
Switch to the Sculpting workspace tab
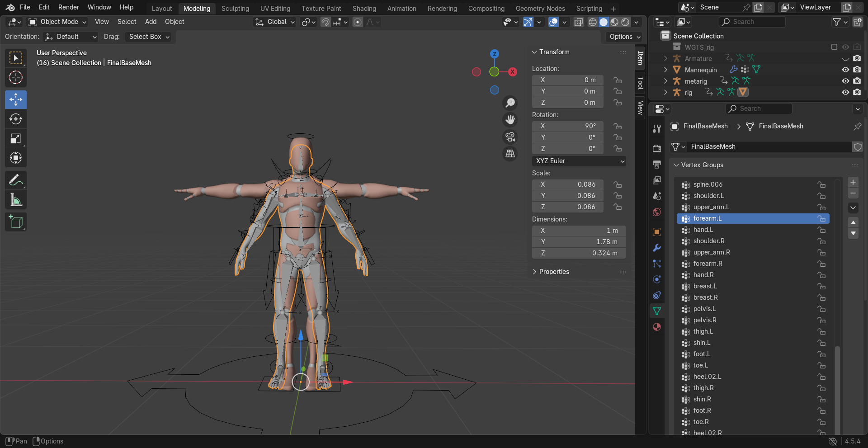[235, 9]
